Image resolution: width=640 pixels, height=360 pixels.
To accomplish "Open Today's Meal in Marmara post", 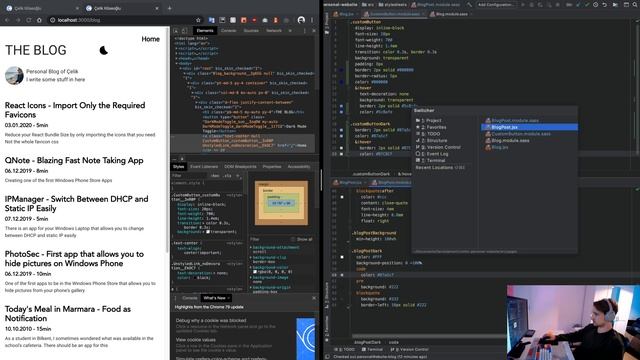I will click(x=68, y=313).
